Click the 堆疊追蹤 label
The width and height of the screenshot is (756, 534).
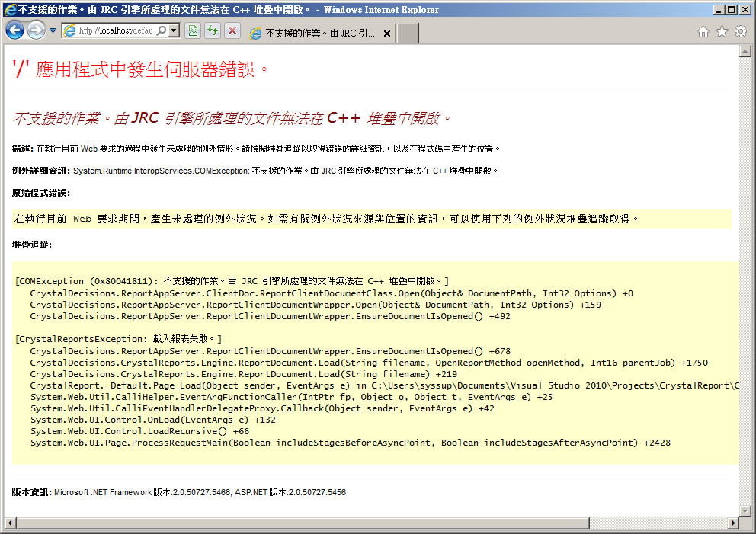[32, 245]
